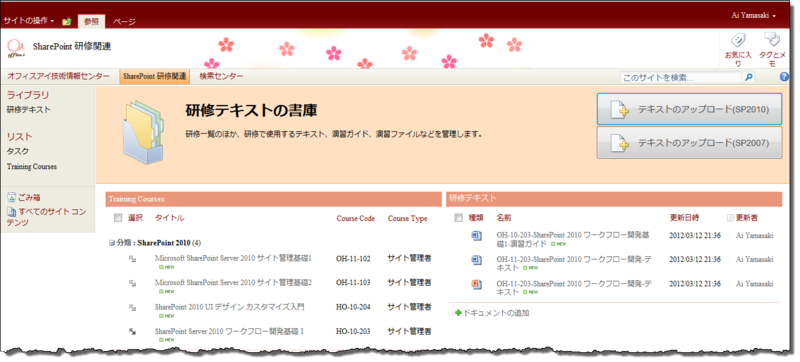Click テキストのアップロード(SP2010) button
The image size is (800, 362).
(689, 109)
